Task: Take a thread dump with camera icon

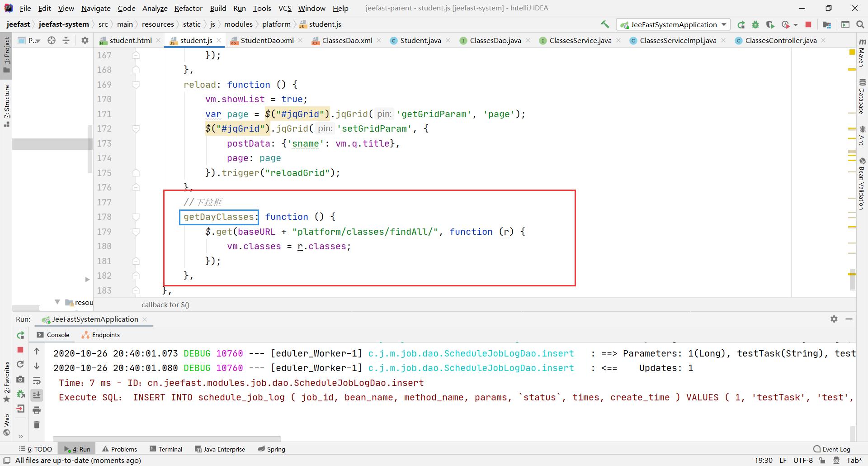Action: 20,379
